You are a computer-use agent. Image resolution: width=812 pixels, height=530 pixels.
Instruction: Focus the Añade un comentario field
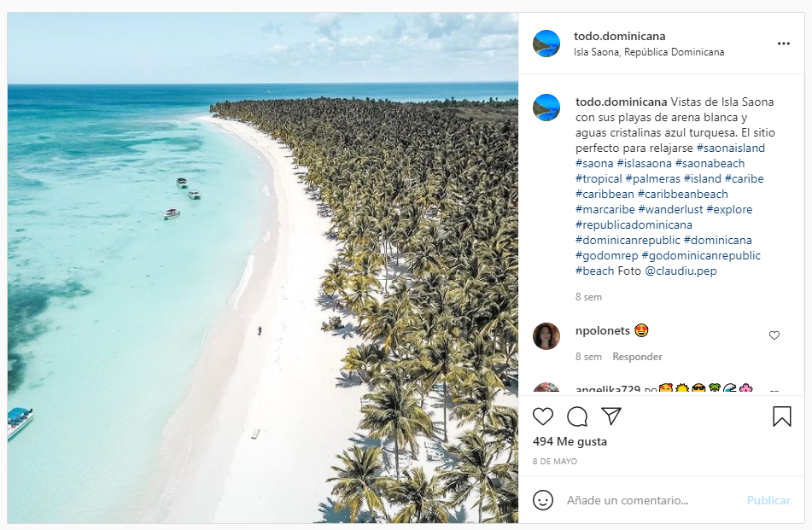(649, 500)
